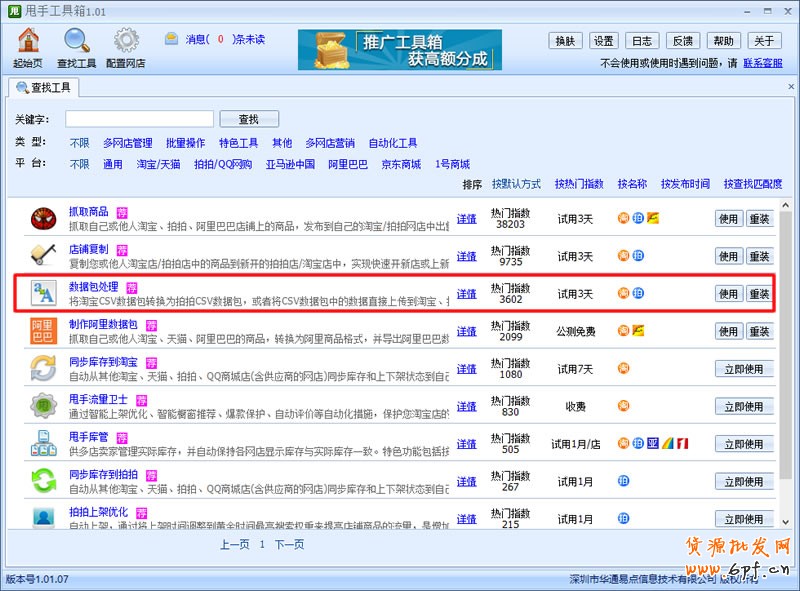Open the 详述 link for 抓取商品
The height and width of the screenshot is (591, 800).
pyautogui.click(x=466, y=217)
